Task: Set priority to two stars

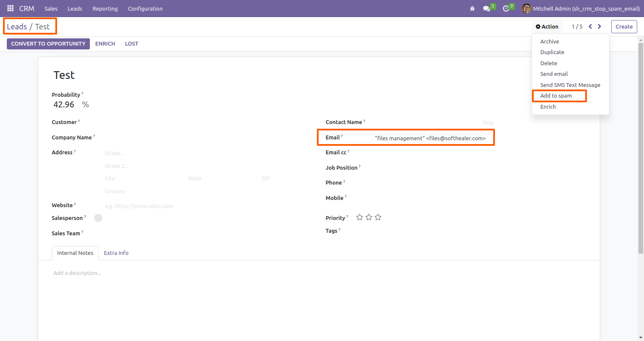Action: pos(369,217)
